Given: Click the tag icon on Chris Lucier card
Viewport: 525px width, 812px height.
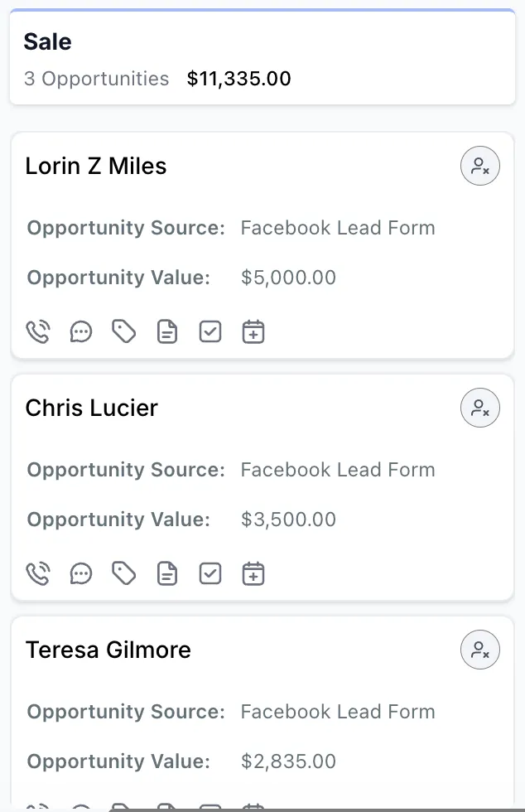Looking at the screenshot, I should coord(124,574).
